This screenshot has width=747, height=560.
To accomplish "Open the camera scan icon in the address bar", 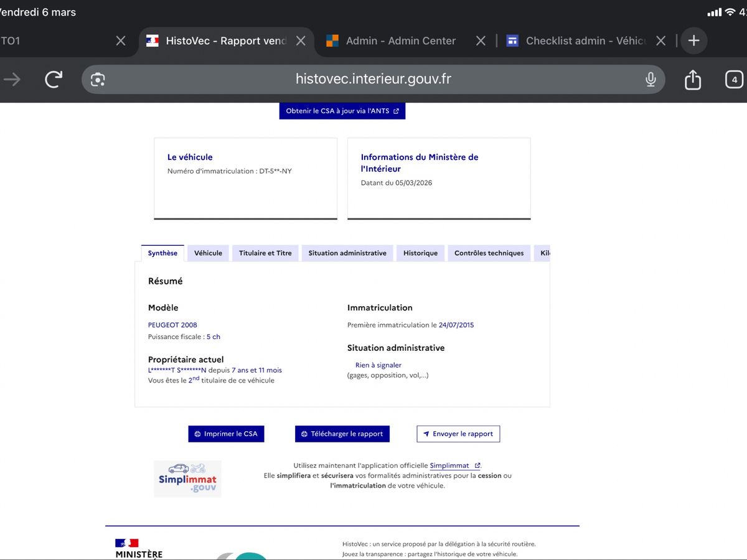I will pyautogui.click(x=98, y=79).
